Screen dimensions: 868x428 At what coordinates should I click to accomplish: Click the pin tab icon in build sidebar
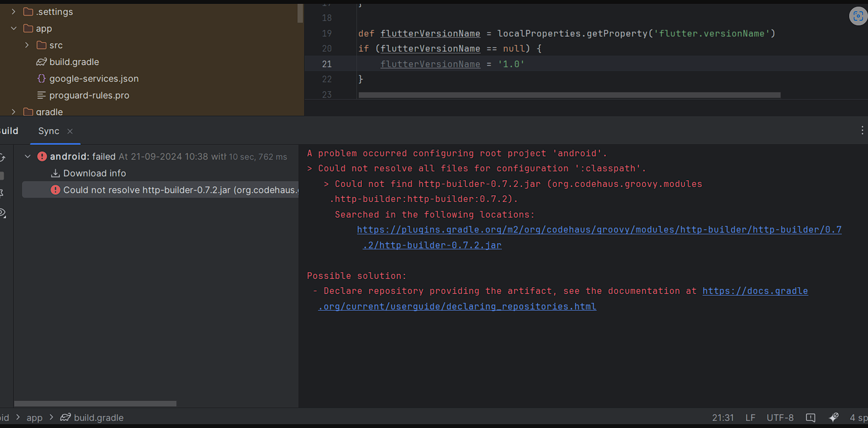click(2, 194)
